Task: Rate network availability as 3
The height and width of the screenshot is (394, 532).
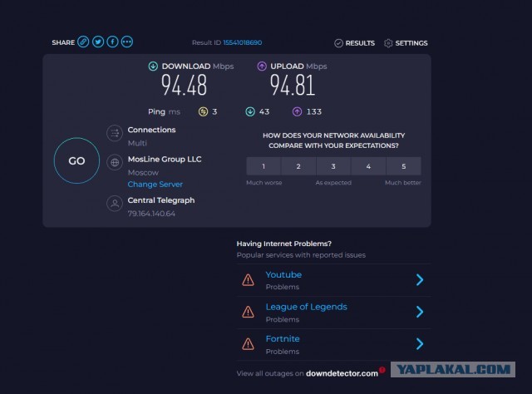Action: click(333, 166)
